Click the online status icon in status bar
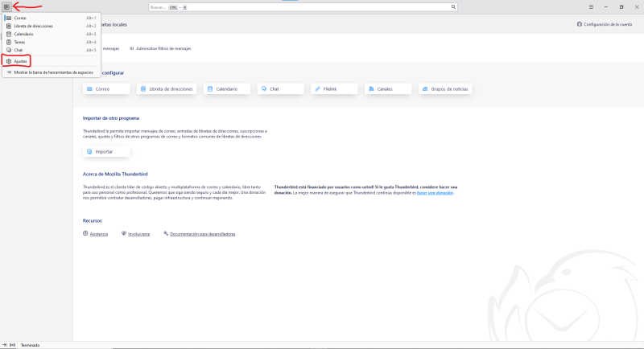The image size is (644, 349). (x=12, y=345)
